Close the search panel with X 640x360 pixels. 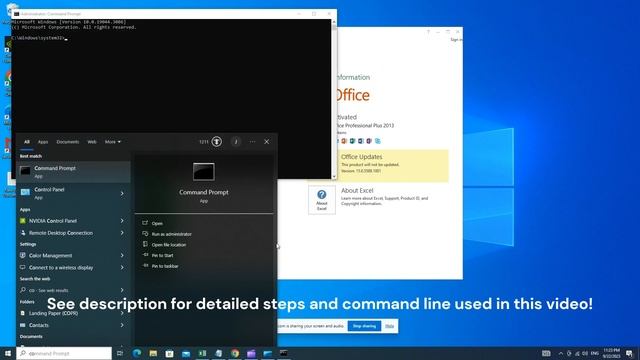coord(267,142)
